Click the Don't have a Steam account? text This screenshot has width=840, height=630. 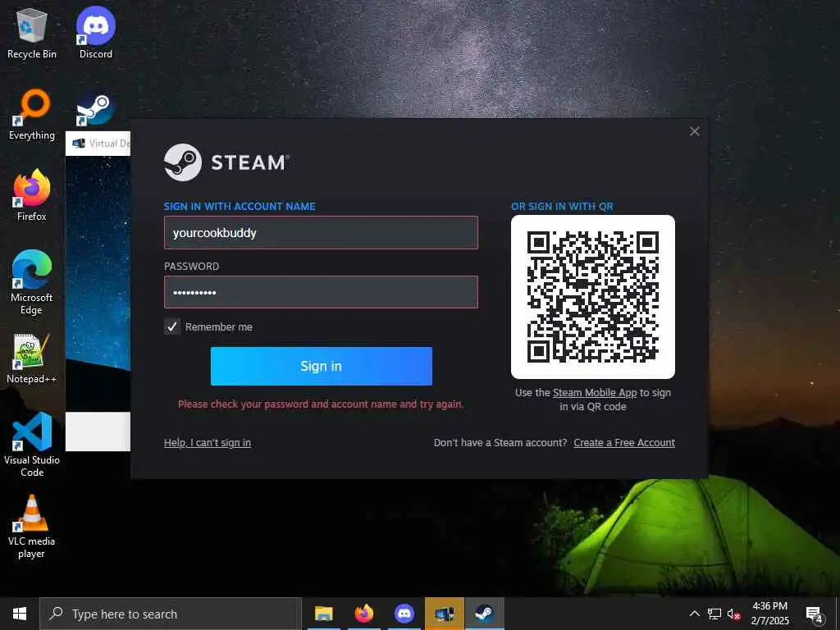pyautogui.click(x=500, y=442)
